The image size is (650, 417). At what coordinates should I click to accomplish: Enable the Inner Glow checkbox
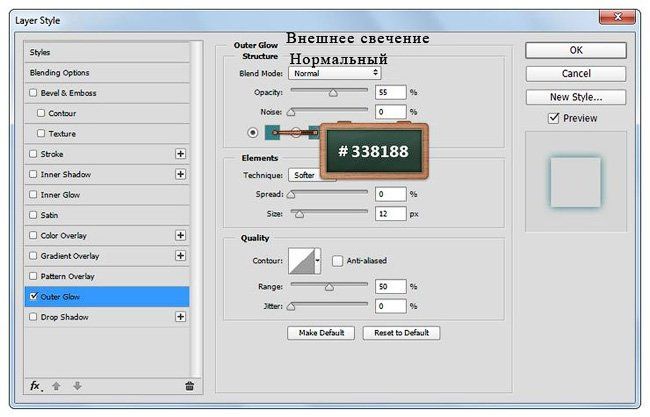point(33,194)
